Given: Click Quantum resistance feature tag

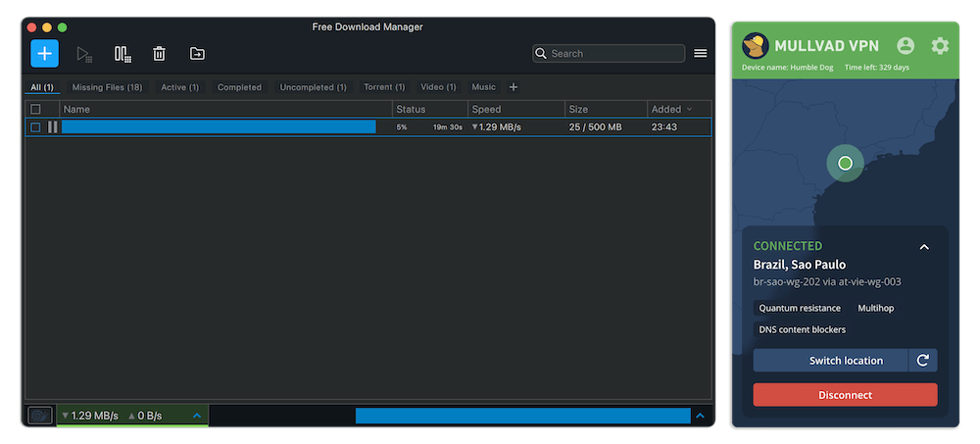Looking at the screenshot, I should pos(800,308).
